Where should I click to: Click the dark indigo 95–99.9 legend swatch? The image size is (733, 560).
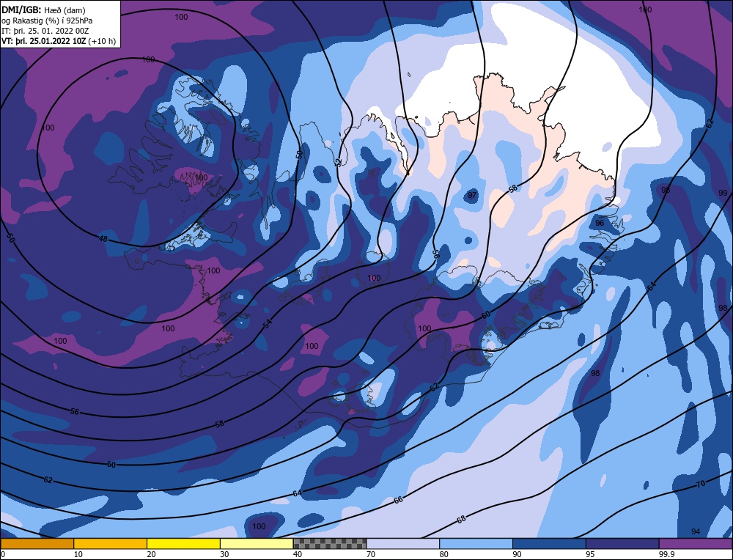point(622,544)
